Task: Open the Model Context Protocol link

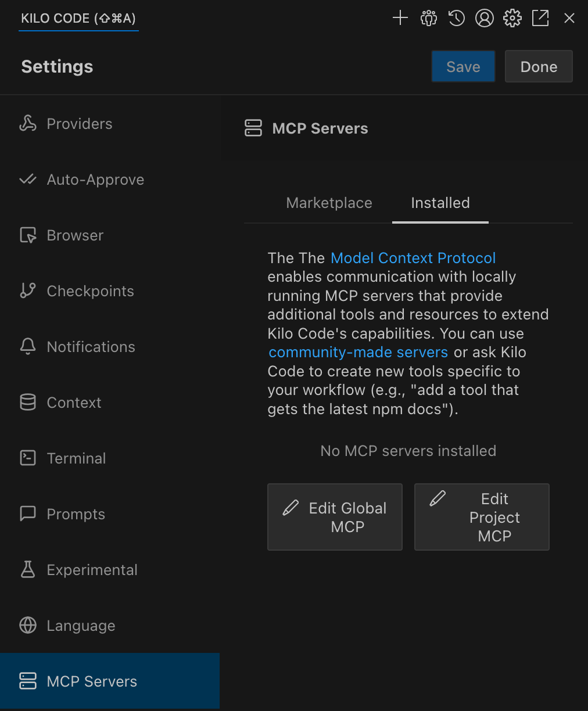Action: [x=413, y=258]
